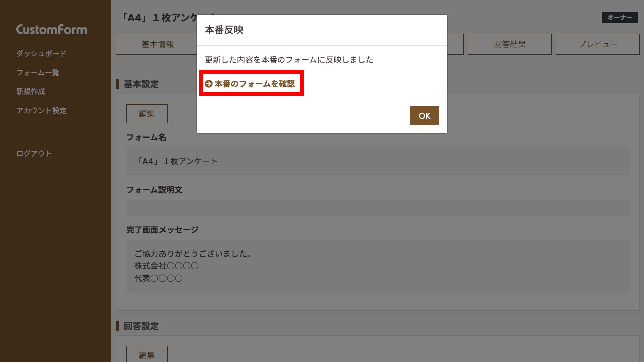This screenshot has width=644, height=362.
Task: Click the empty フォーム説明文 field
Action: (377, 208)
